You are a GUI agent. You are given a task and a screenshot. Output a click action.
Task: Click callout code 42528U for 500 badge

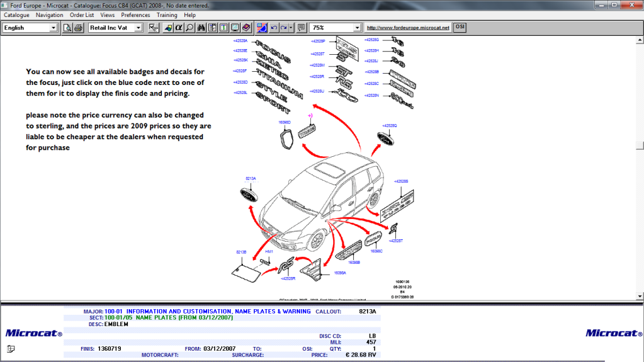[x=317, y=91]
